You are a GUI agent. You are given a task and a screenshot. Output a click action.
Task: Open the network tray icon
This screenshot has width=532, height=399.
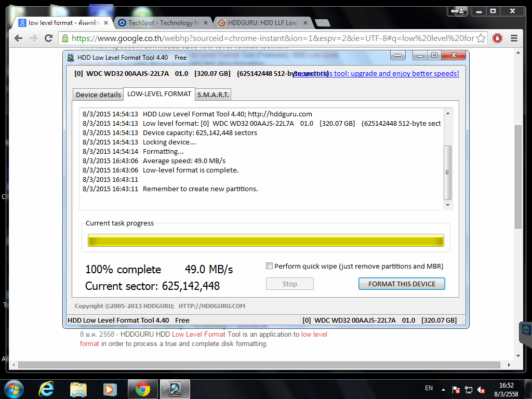[469, 390]
